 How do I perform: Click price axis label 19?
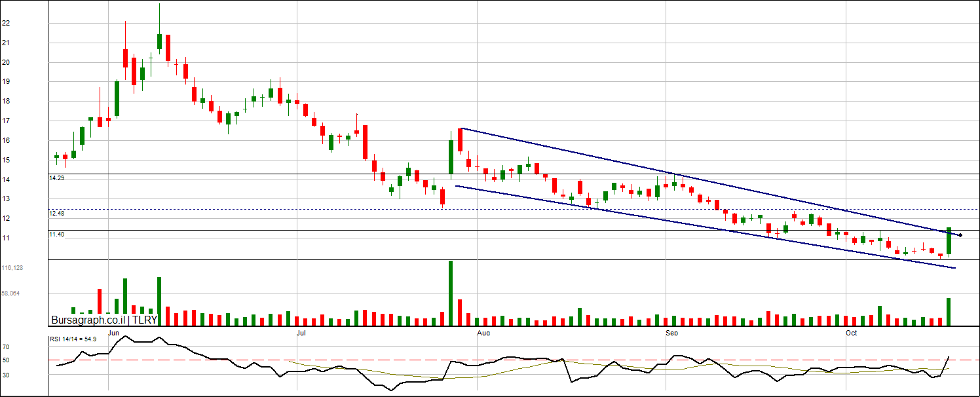point(6,82)
